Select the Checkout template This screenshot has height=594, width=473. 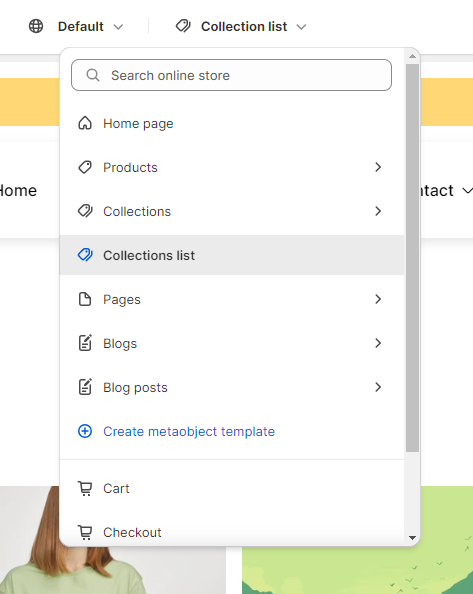coord(231,532)
